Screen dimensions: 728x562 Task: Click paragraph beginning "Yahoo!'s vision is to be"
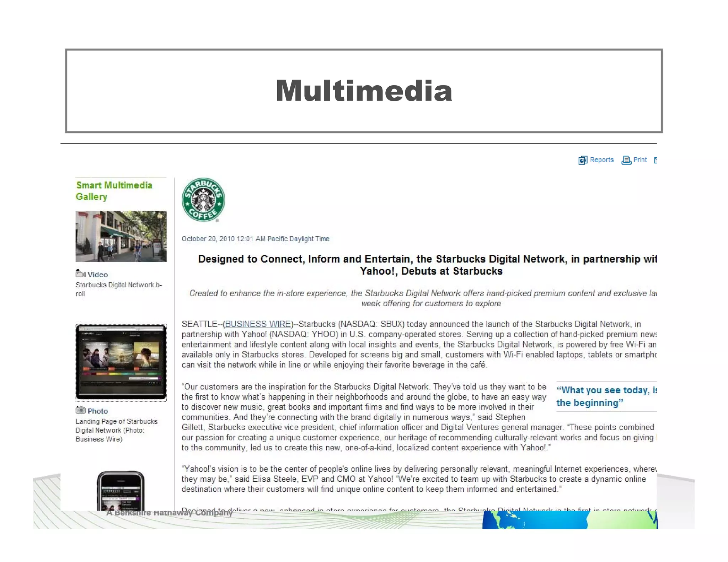(x=419, y=479)
